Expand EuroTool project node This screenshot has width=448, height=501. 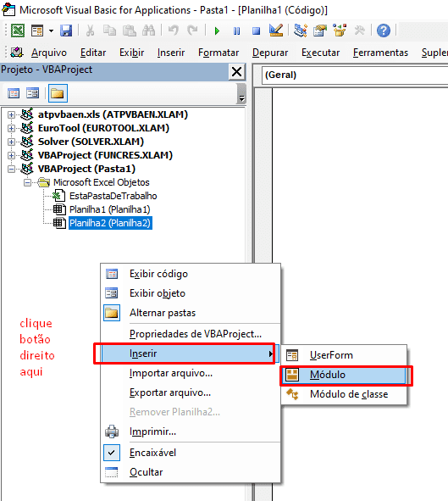(x=11, y=129)
